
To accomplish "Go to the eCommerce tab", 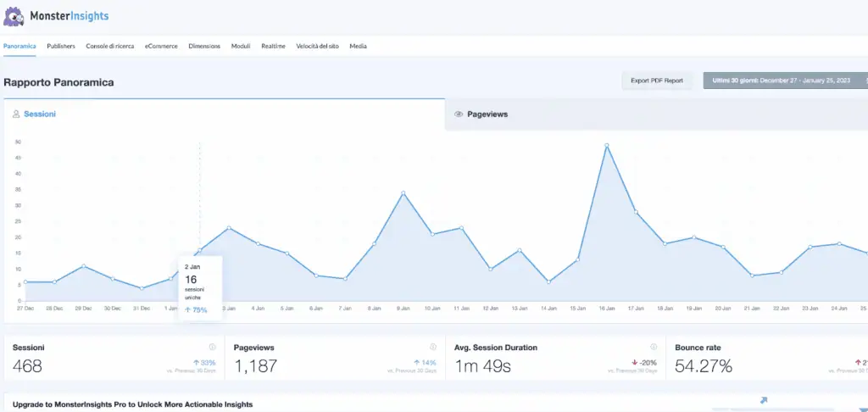I will [x=161, y=46].
